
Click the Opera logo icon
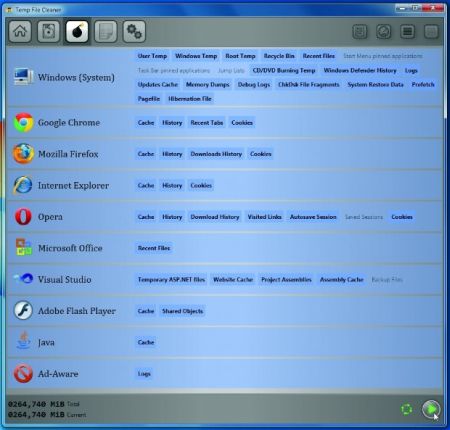pos(23,216)
